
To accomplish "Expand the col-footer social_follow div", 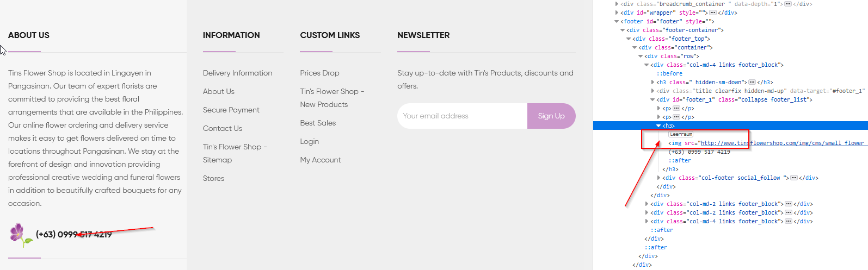I will [658, 178].
